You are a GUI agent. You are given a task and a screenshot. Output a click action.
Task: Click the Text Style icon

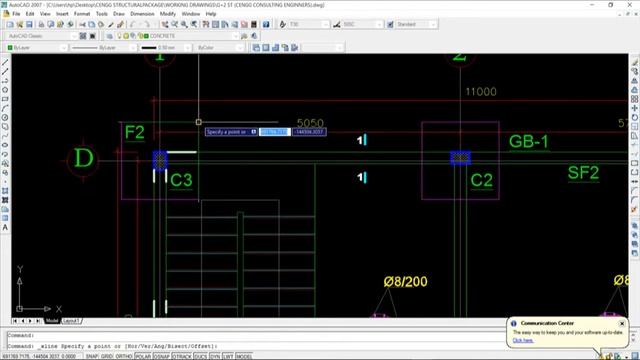pyautogui.click(x=282, y=24)
